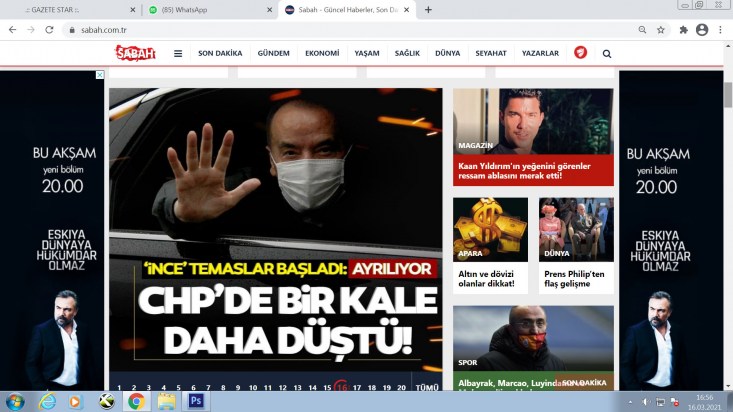Screen dimensions: 733x412
Task: Switch to the GAZETE STAR tab
Action: [x=72, y=10]
